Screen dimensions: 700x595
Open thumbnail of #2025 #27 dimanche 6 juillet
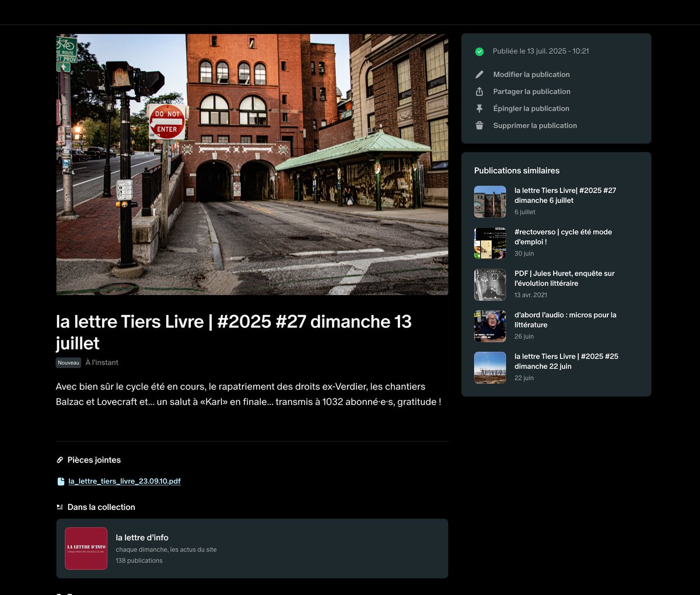coord(490,201)
